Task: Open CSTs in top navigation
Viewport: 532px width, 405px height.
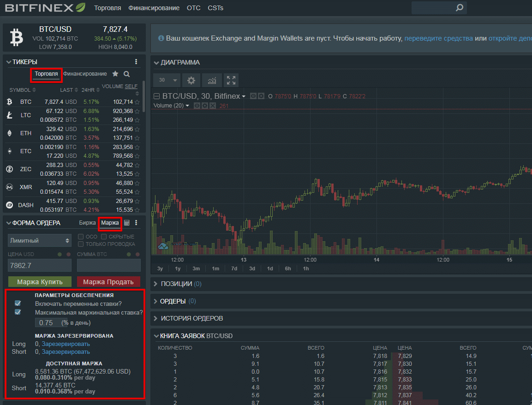Action: [x=215, y=8]
